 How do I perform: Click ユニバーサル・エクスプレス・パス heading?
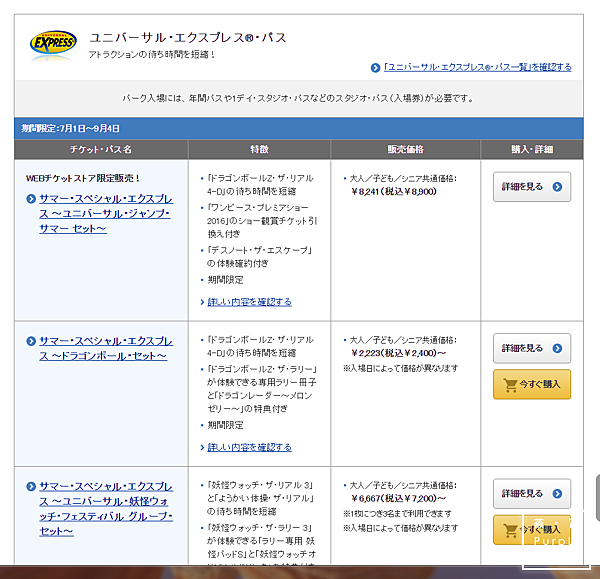(x=188, y=38)
